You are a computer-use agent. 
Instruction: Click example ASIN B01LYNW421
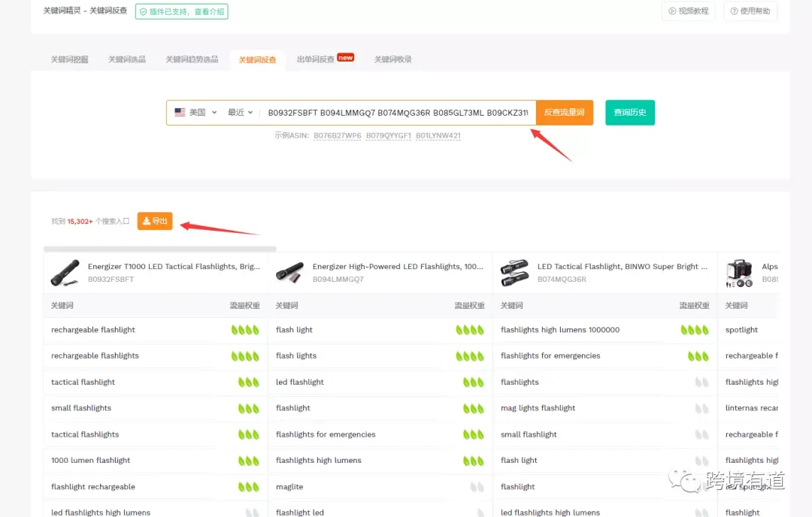pyautogui.click(x=438, y=135)
